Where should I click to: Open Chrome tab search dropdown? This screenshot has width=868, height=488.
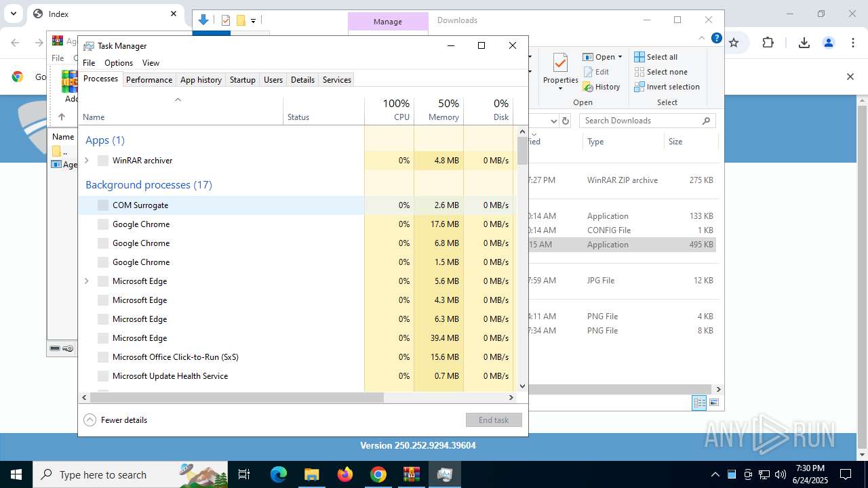(x=13, y=14)
